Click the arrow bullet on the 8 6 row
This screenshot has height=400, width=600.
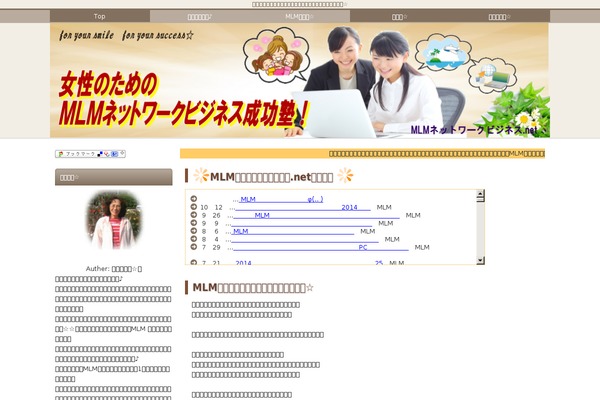click(x=194, y=231)
